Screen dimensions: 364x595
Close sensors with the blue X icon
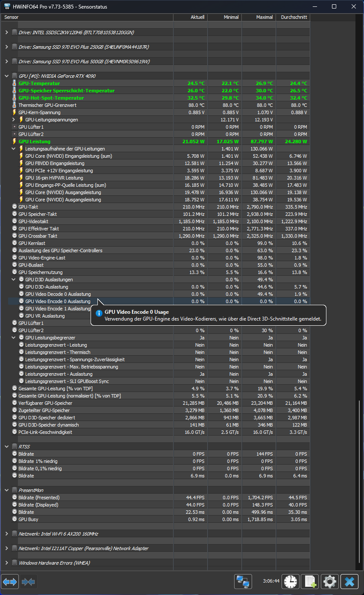(x=349, y=582)
